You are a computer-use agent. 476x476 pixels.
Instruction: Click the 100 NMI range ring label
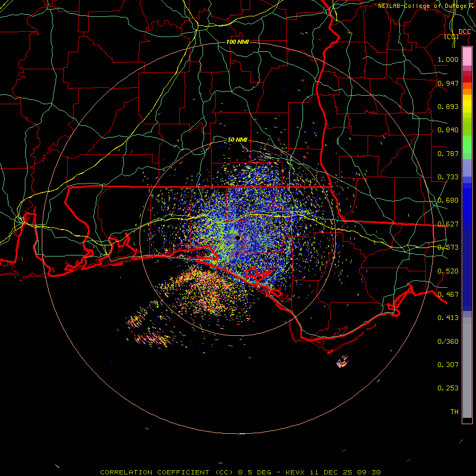[x=237, y=42]
